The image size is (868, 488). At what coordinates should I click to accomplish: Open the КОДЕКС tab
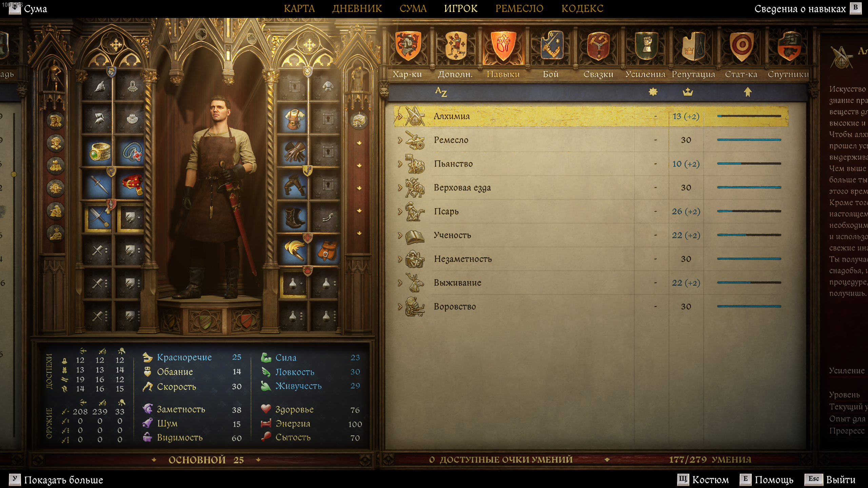tap(582, 8)
